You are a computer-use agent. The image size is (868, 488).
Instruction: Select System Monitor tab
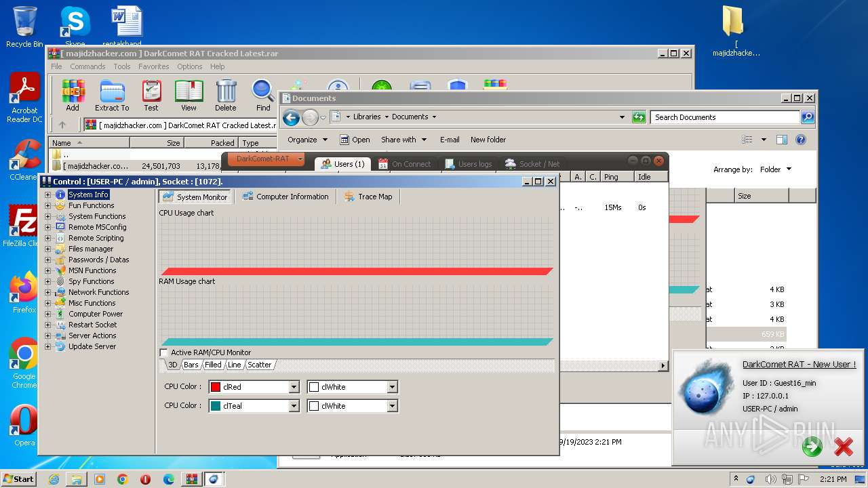195,197
